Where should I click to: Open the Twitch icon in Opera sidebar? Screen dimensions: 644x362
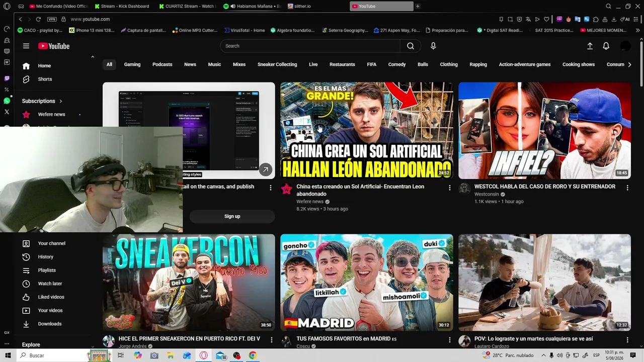click(x=7, y=78)
